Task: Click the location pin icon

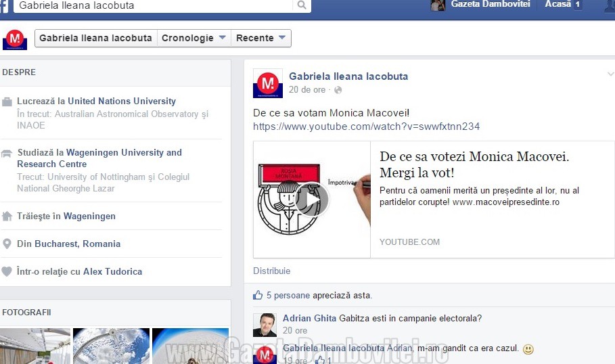Action: (x=7, y=244)
